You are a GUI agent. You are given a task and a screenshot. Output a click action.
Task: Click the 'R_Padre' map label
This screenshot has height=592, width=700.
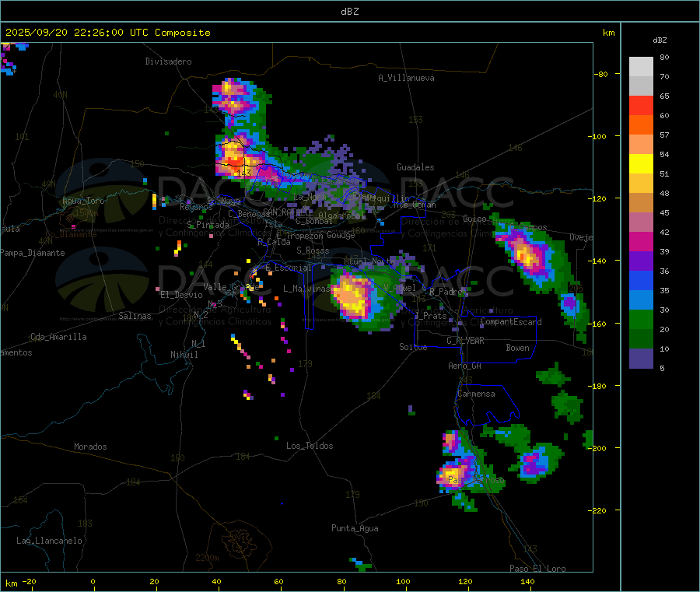tap(446, 292)
